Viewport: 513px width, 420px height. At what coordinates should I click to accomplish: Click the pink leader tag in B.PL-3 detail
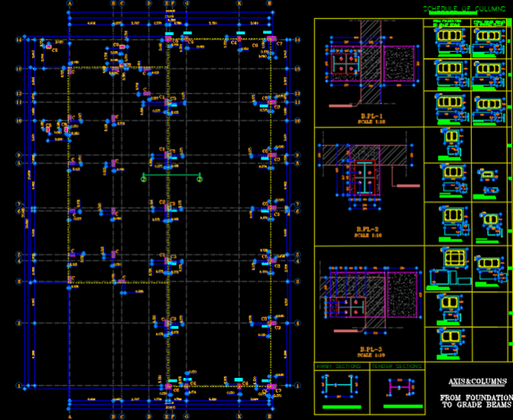coord(346,331)
